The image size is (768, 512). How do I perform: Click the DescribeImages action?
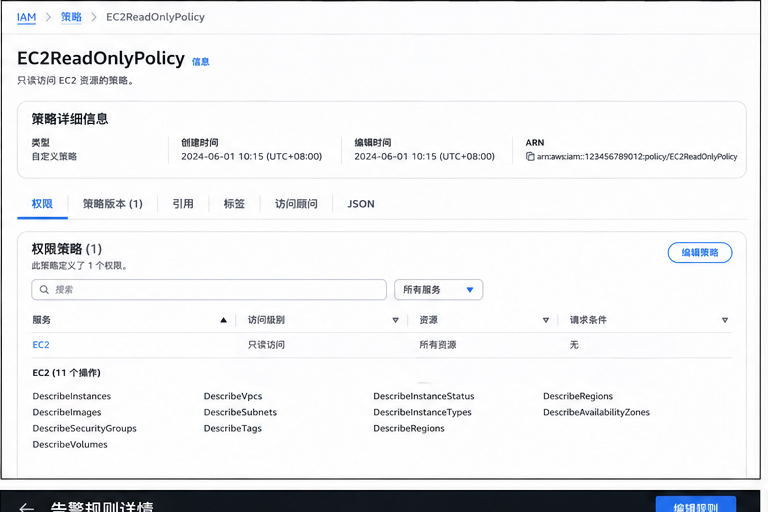coord(67,412)
